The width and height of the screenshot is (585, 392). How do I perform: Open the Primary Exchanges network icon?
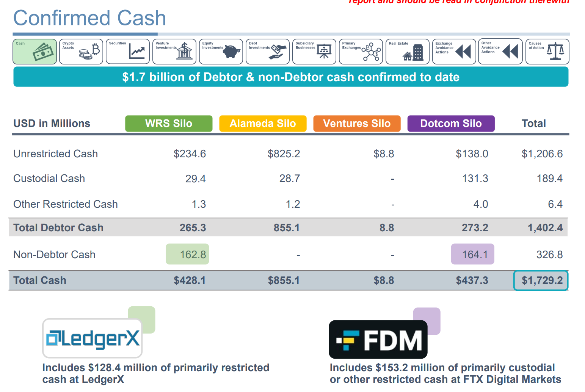point(361,51)
